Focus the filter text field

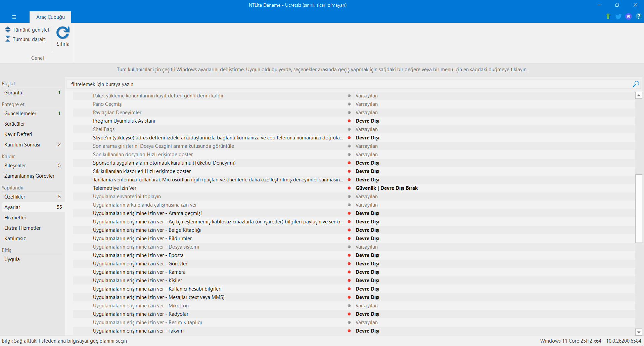click(x=349, y=84)
